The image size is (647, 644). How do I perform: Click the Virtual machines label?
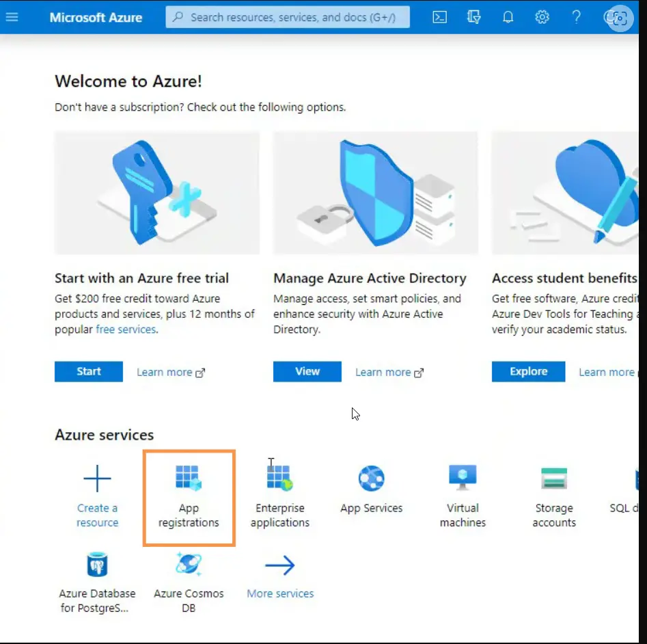pyautogui.click(x=463, y=515)
